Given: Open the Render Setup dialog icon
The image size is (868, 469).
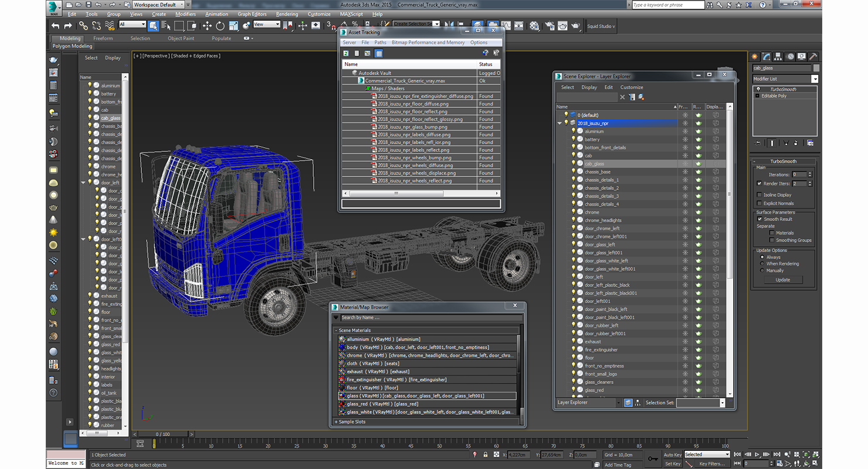Looking at the screenshot, I should click(549, 26).
